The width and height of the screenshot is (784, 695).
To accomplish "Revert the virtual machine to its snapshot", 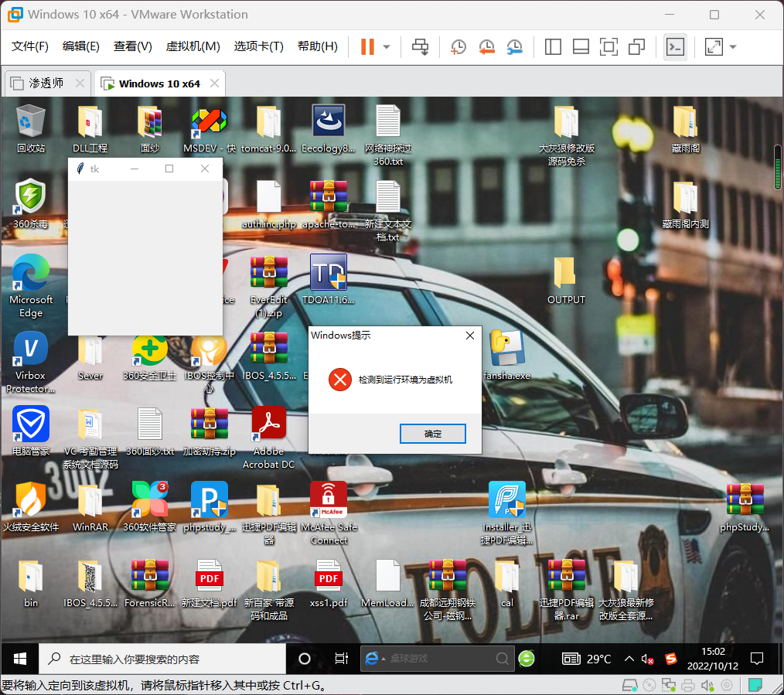I will [486, 47].
